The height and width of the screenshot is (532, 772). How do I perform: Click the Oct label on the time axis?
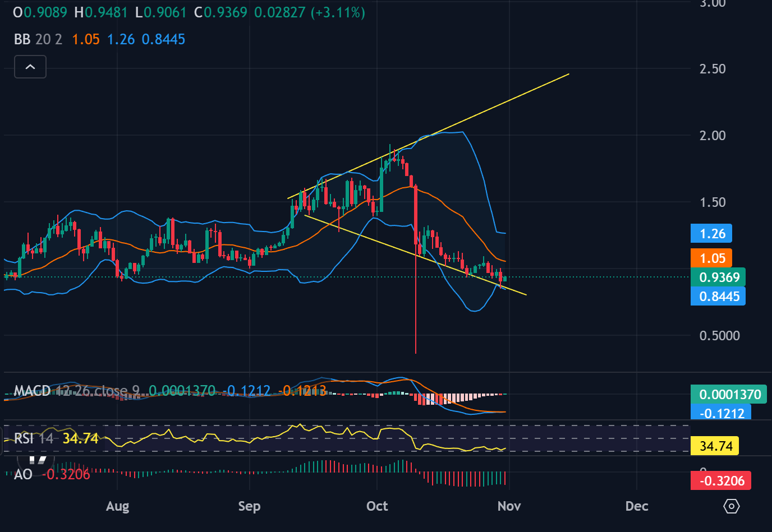(x=377, y=506)
